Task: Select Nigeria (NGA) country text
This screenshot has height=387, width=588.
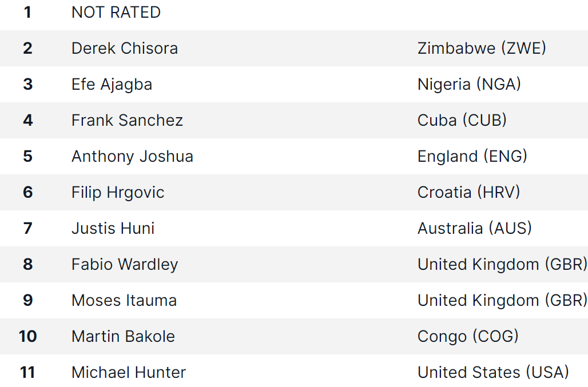Action: (469, 84)
